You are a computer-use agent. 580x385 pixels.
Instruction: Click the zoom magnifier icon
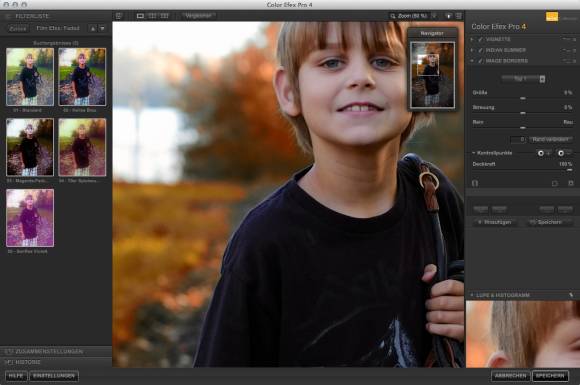[392, 16]
